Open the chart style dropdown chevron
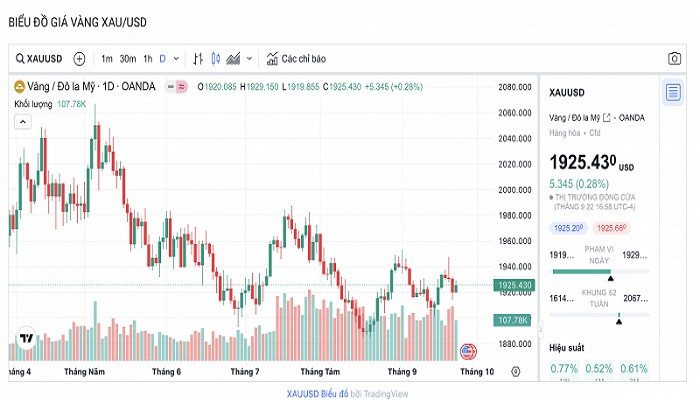Image resolution: width=700 pixels, height=400 pixels. [249, 58]
